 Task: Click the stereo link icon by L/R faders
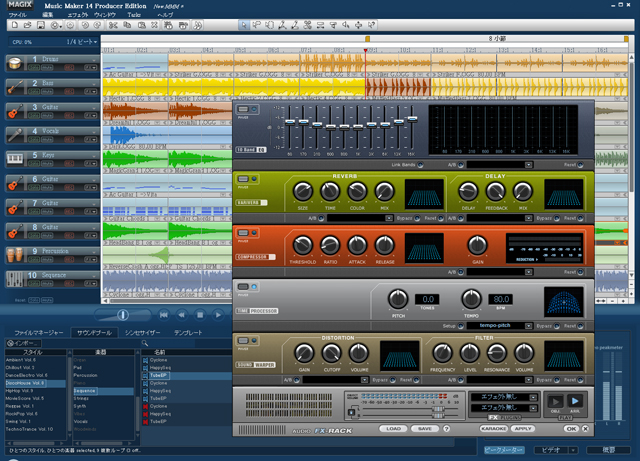pos(351,412)
